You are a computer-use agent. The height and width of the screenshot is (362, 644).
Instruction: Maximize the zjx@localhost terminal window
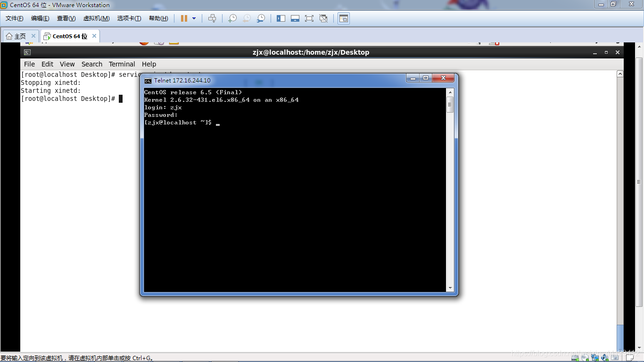[x=606, y=52]
